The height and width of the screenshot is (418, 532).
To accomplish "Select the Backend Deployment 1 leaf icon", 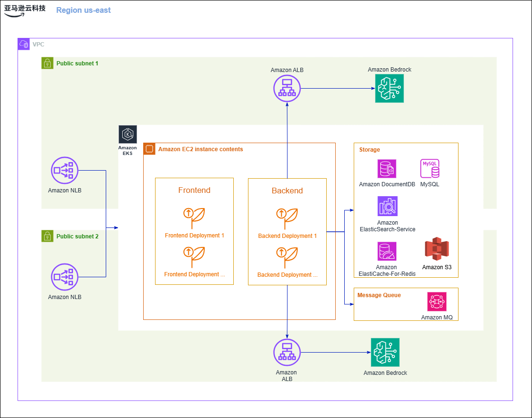I will [x=287, y=218].
